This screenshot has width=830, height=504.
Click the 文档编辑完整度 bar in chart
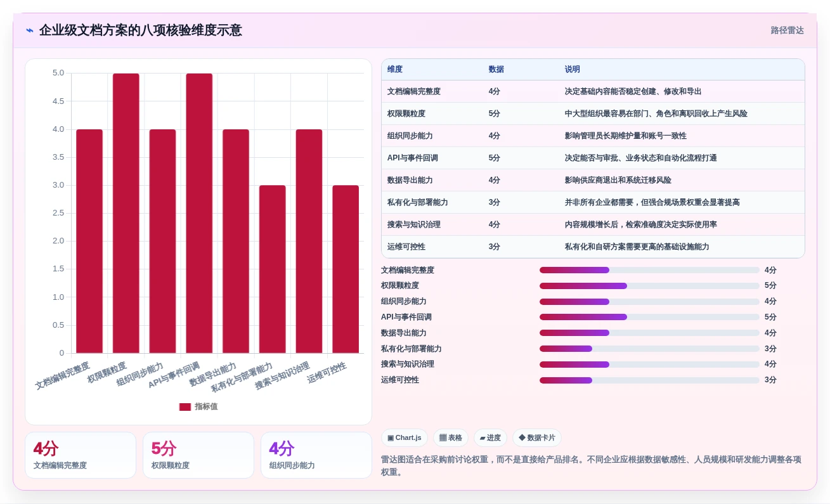coord(89,242)
